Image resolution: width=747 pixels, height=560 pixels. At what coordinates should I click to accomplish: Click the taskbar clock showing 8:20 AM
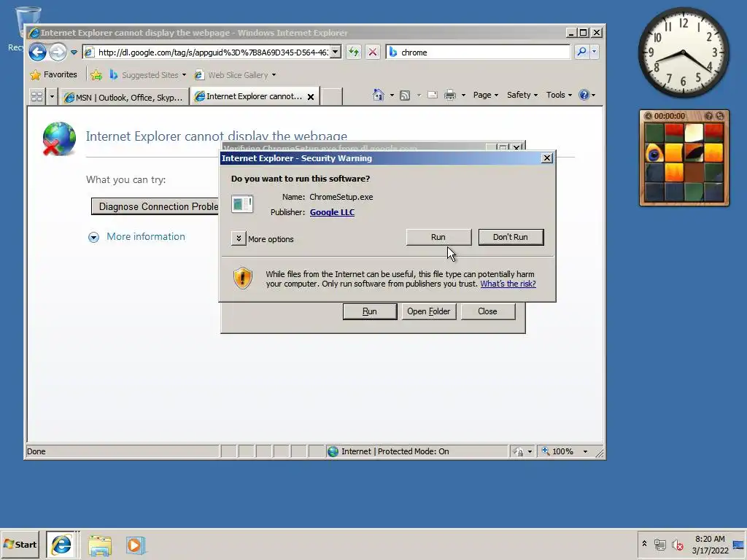click(x=709, y=544)
